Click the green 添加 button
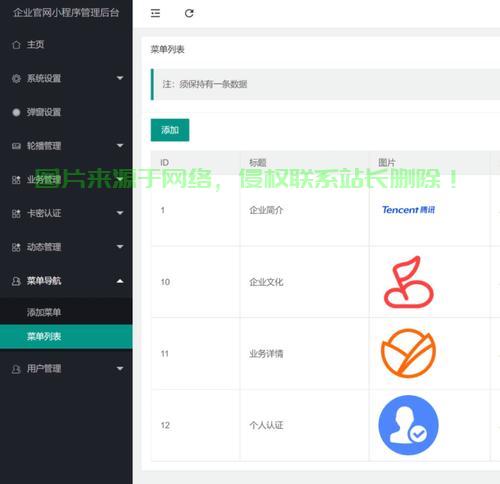The image size is (500, 484). click(x=170, y=130)
